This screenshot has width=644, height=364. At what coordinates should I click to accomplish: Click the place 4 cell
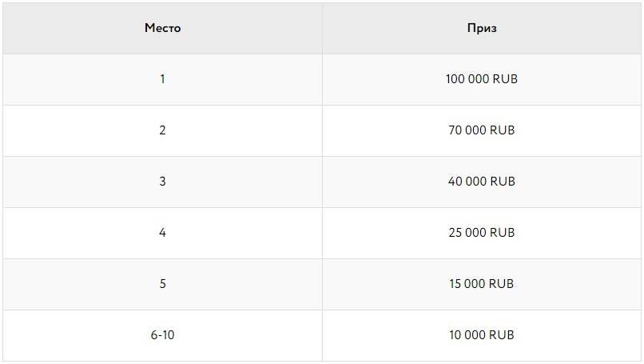tap(162, 233)
